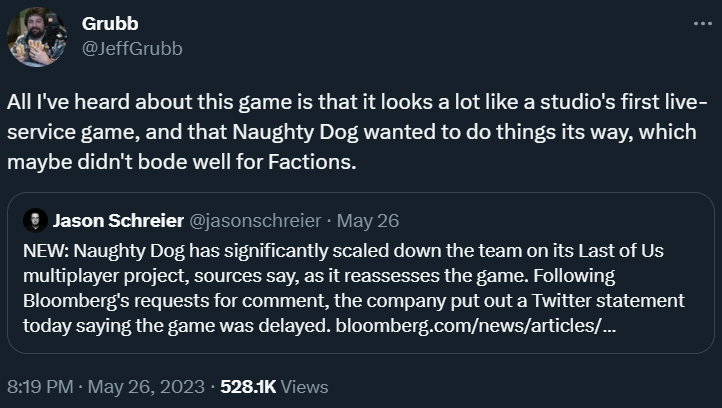Click Jason Schreier's small avatar icon
This screenshot has width=722, height=408.
click(x=35, y=220)
